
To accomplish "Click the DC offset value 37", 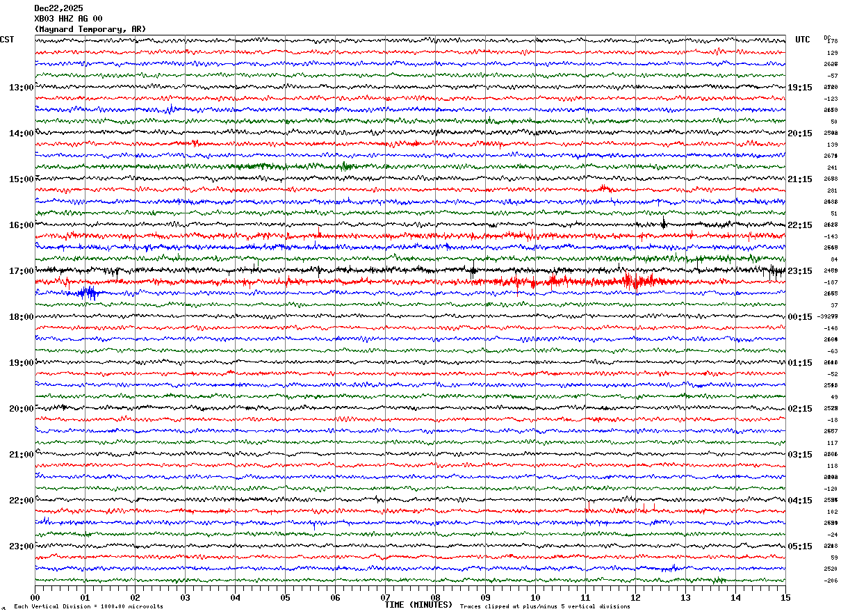I will tap(833, 305).
